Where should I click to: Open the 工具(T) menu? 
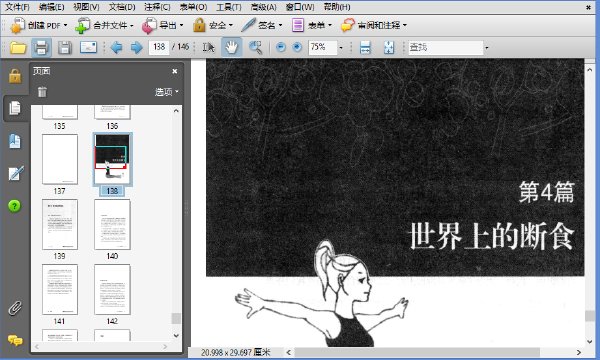pos(229,7)
